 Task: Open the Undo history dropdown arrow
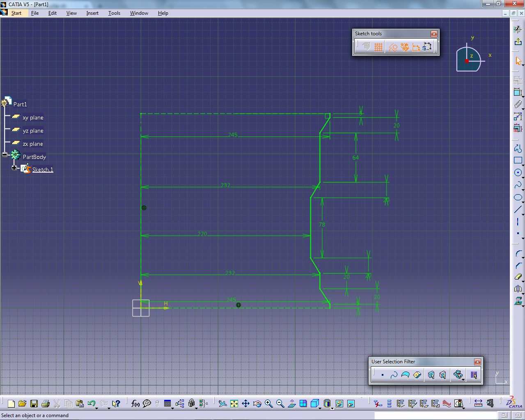pyautogui.click(x=96, y=408)
